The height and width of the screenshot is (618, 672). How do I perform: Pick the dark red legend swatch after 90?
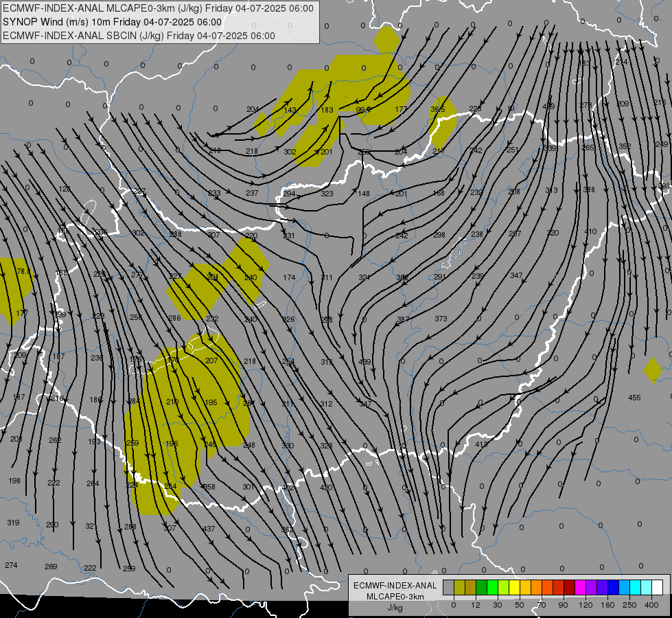[x=569, y=587]
